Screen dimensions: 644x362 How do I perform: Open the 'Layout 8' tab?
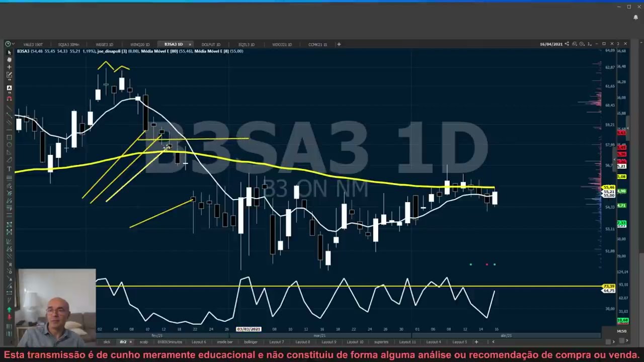coord(302,342)
